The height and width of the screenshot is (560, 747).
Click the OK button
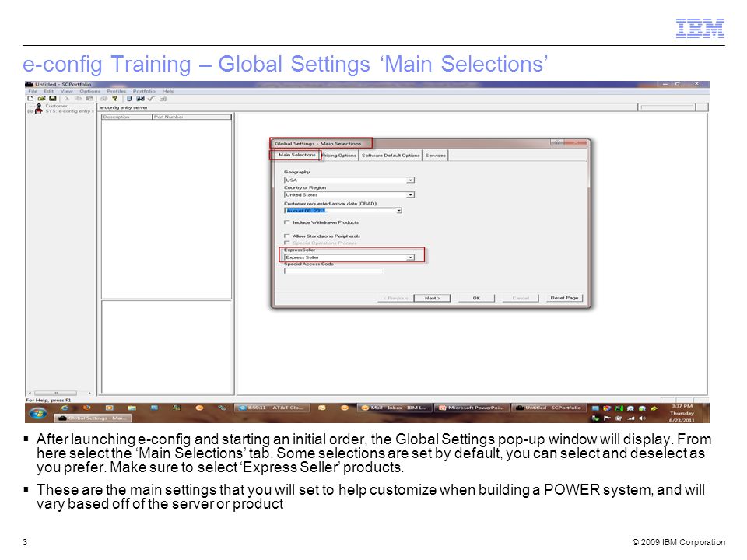[476, 298]
